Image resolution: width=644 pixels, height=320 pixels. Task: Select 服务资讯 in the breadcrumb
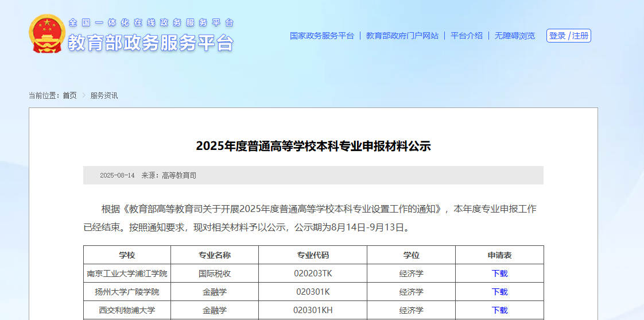coord(104,95)
